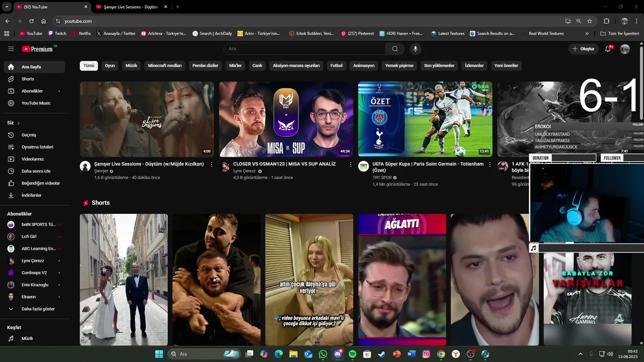This screenshot has width=644, height=362.
Task: Select the Futbol filter chip
Action: click(336, 65)
